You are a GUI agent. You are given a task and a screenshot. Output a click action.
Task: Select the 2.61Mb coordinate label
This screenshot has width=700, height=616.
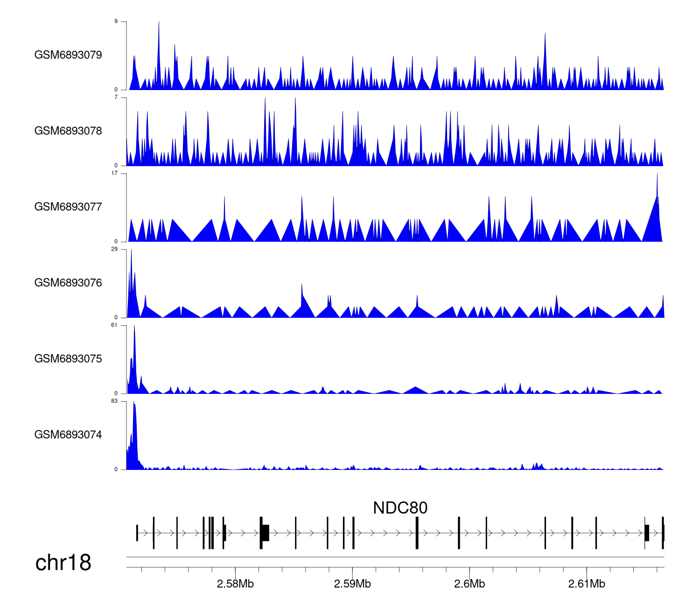(x=587, y=584)
